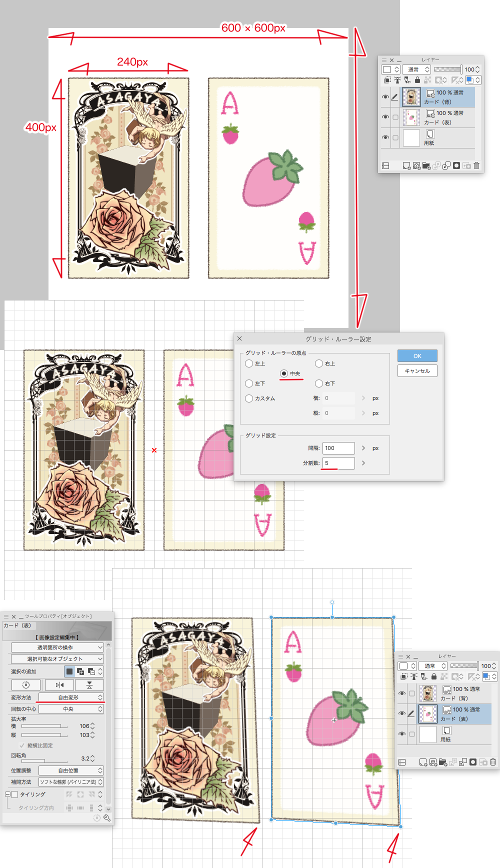
Task: Select add-to-selection mode icon in 選択の追加
Action: click(x=80, y=671)
